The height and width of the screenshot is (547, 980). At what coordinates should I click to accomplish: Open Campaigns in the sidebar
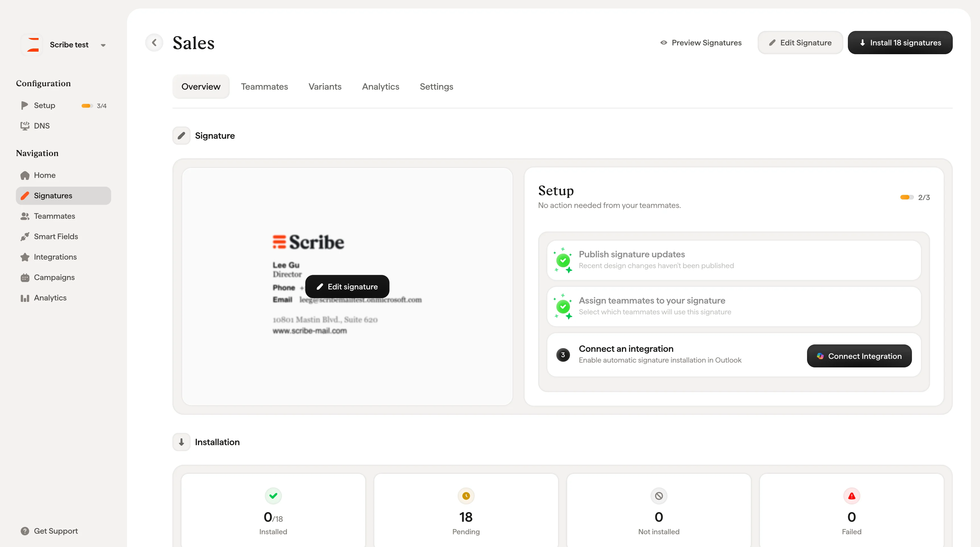(x=64, y=277)
